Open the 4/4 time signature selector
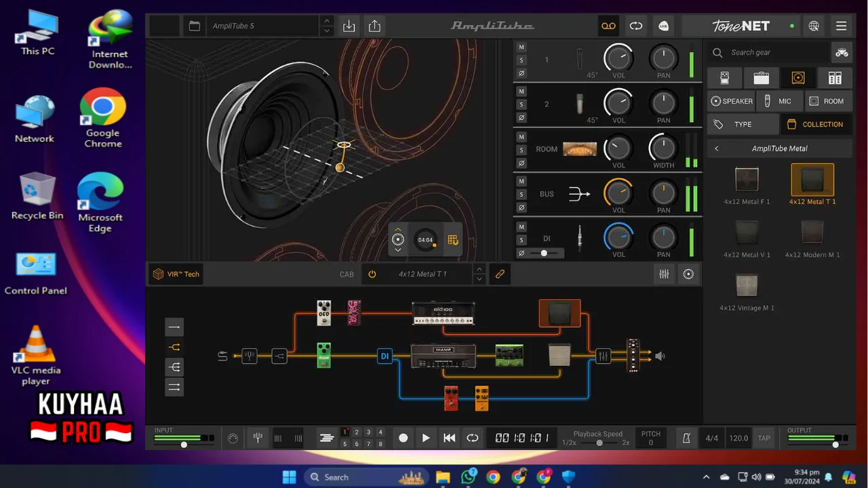 click(x=711, y=438)
